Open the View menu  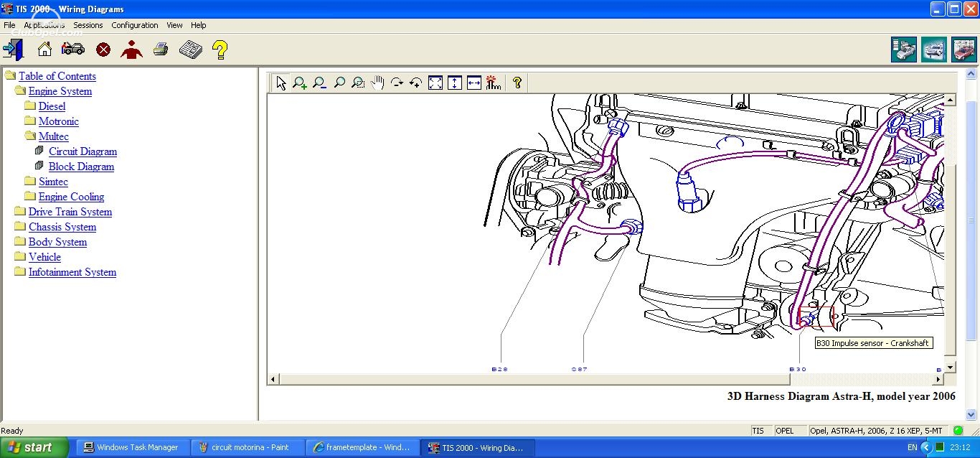[x=174, y=25]
